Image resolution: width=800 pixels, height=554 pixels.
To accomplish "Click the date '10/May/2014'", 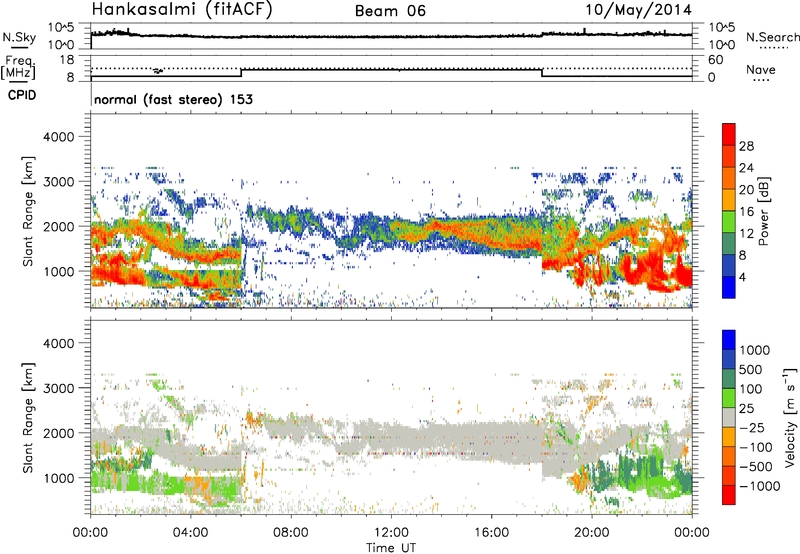I will [x=638, y=10].
